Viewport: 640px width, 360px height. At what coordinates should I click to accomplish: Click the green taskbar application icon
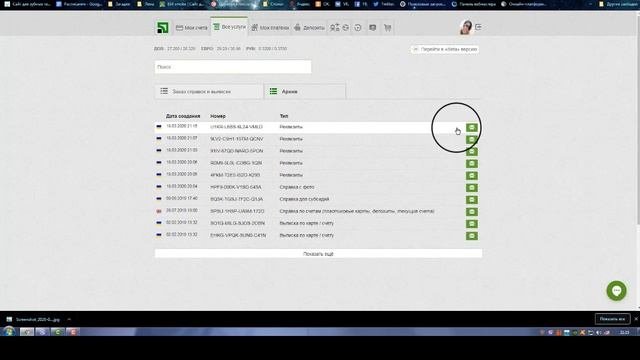pyautogui.click(x=58, y=332)
